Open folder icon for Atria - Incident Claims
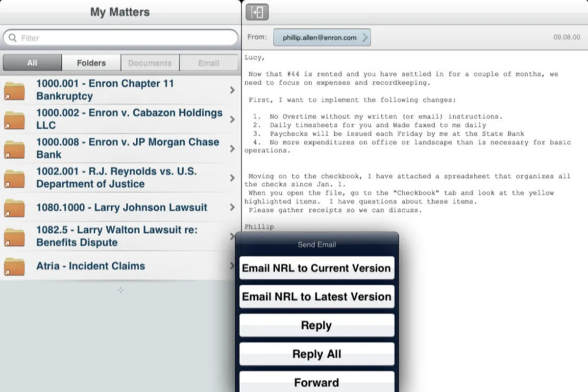This screenshot has height=392, width=588. tap(14, 267)
